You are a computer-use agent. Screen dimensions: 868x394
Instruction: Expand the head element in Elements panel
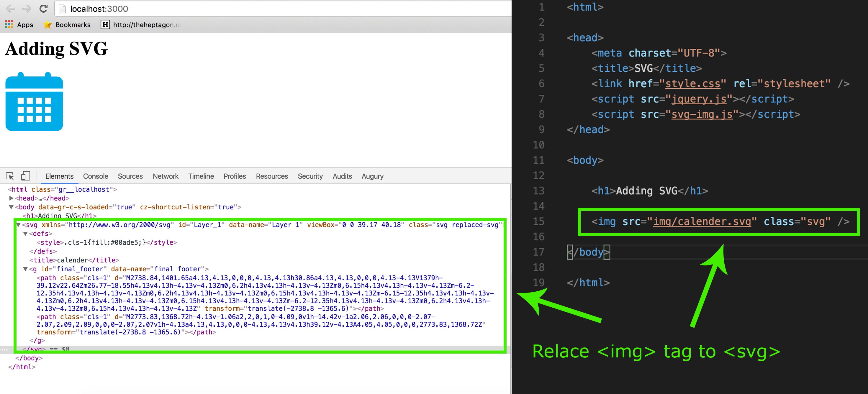pos(11,198)
